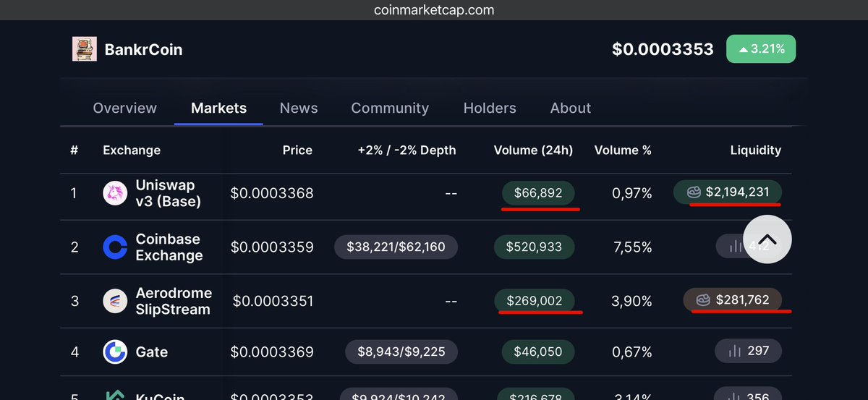This screenshot has height=400, width=868.
Task: Sort by Liquidity column header
Action: (755, 150)
